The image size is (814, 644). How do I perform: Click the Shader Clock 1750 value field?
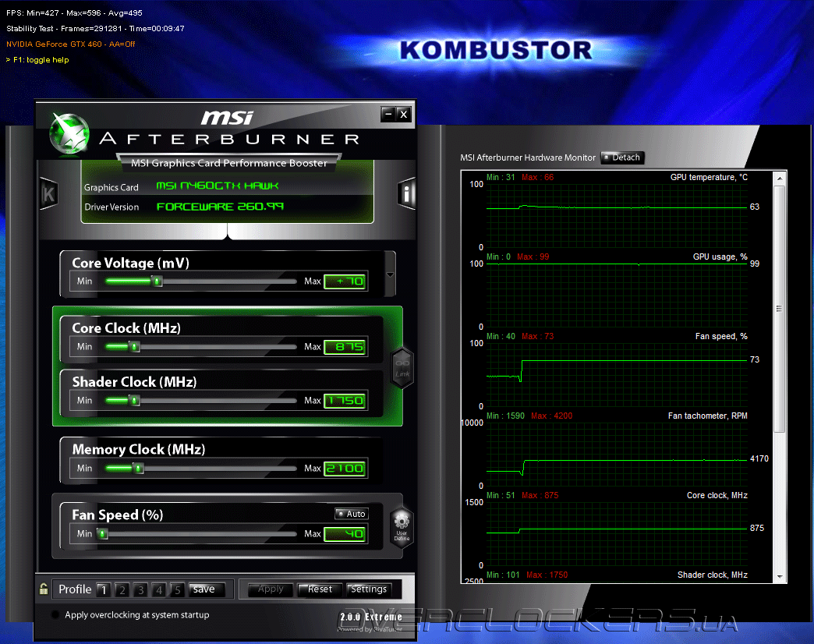(x=345, y=401)
